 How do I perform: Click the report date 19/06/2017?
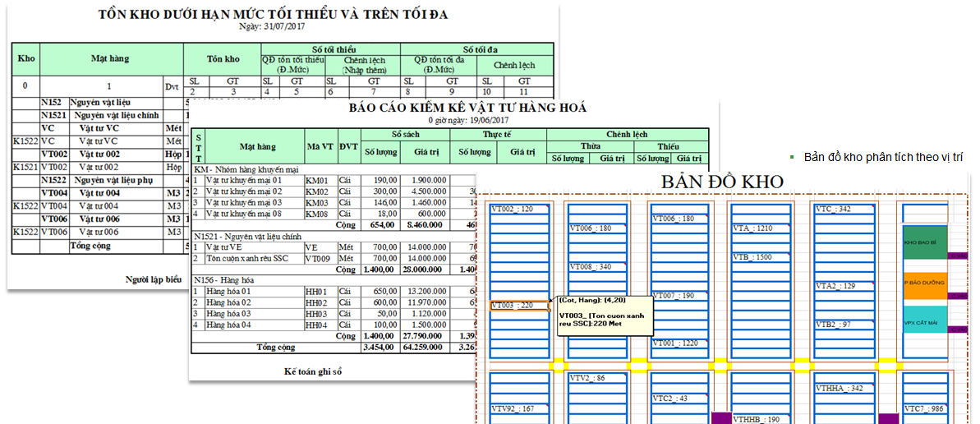coord(490,119)
